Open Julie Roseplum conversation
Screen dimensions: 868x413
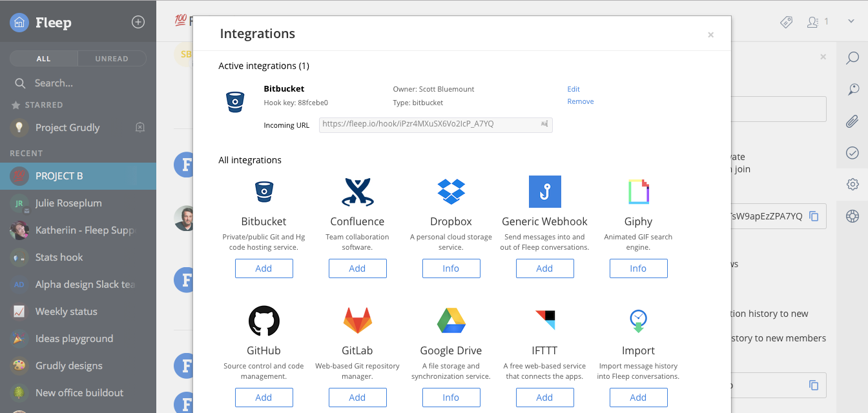[78, 203]
